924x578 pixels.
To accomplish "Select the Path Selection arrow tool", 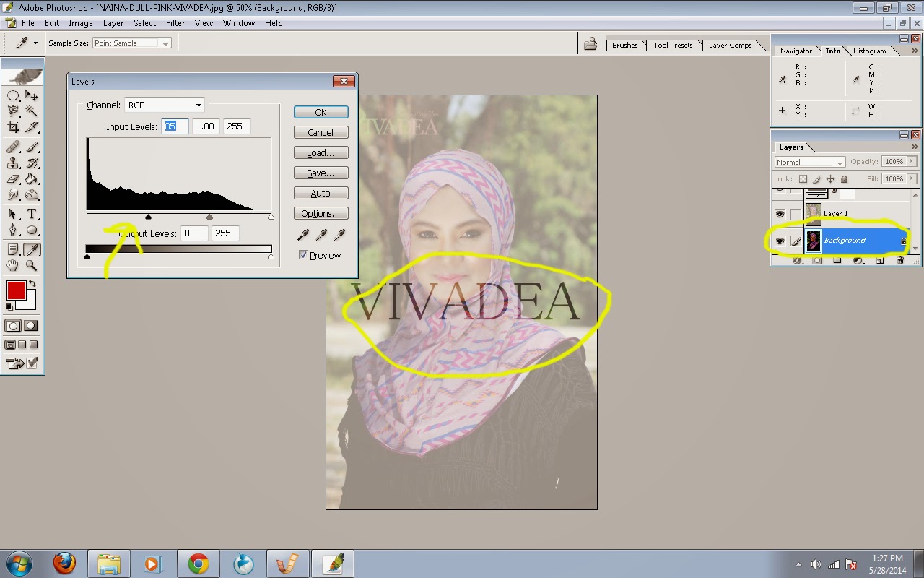I will [x=13, y=214].
